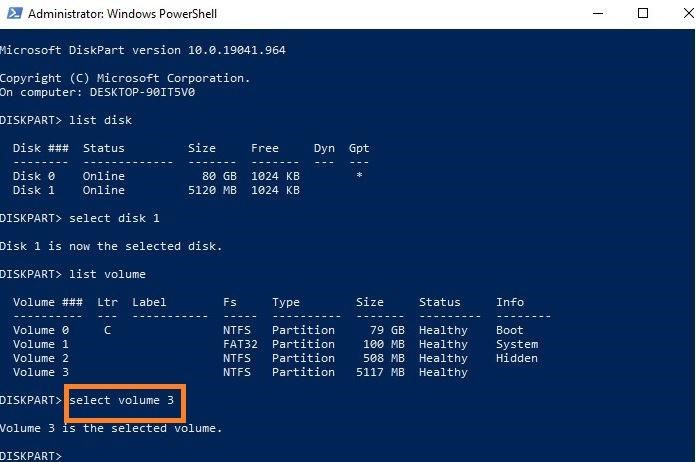Click the Volume 0 row labeled Boot
The image size is (696, 462).
[270, 330]
